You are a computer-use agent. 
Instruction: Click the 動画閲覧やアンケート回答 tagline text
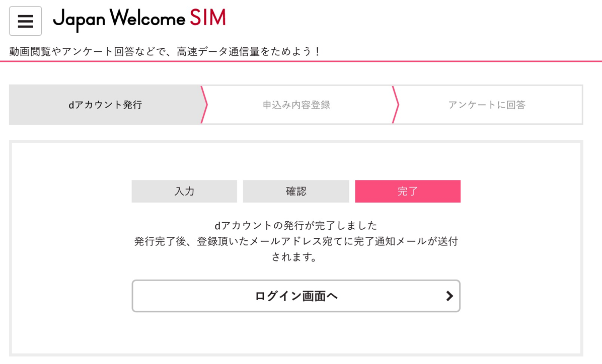tap(72, 51)
